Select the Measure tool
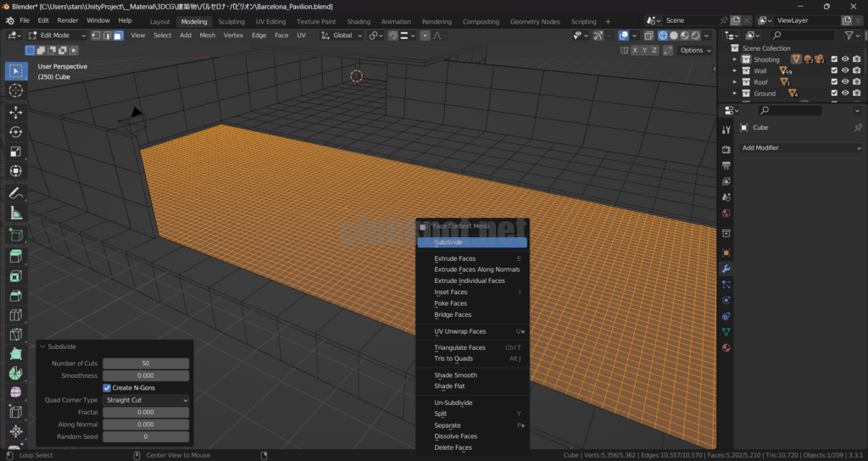868x461 pixels. click(15, 214)
